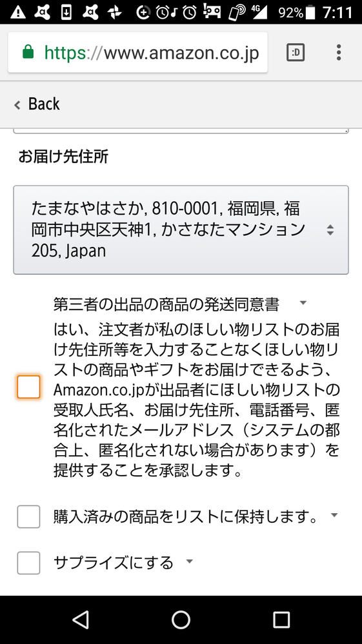Enable 購入済みの商品をリストに保持します checkbox
The image size is (362, 644).
coord(29,516)
